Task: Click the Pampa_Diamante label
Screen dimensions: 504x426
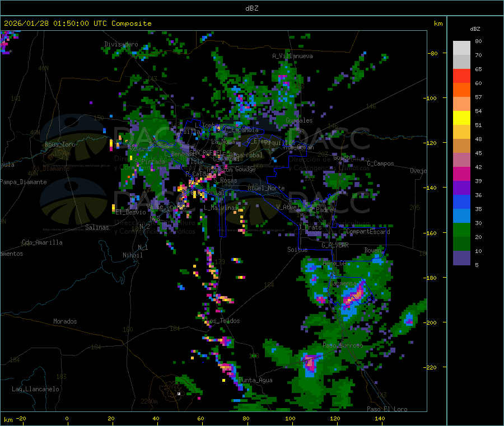Action: point(24,182)
